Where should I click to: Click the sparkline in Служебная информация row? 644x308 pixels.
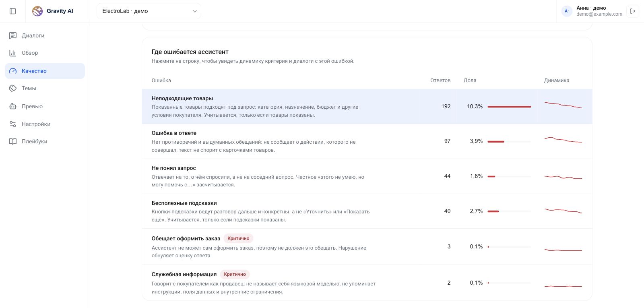pos(563,286)
